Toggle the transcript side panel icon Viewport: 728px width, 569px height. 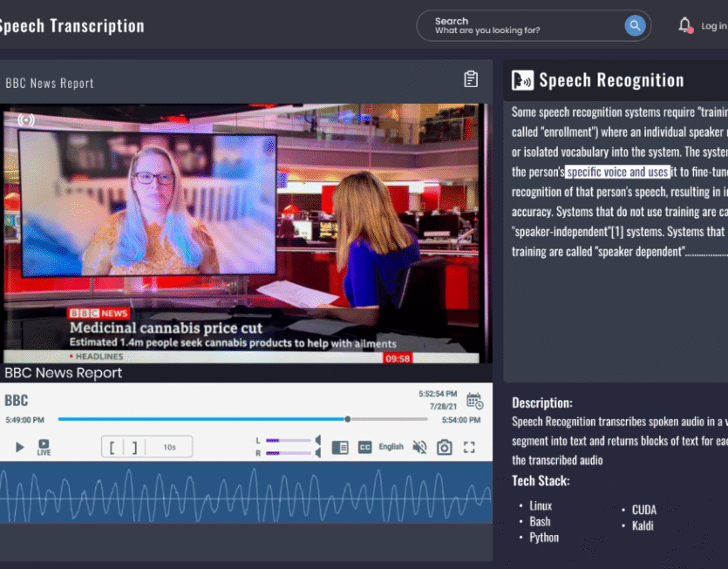pyautogui.click(x=340, y=447)
